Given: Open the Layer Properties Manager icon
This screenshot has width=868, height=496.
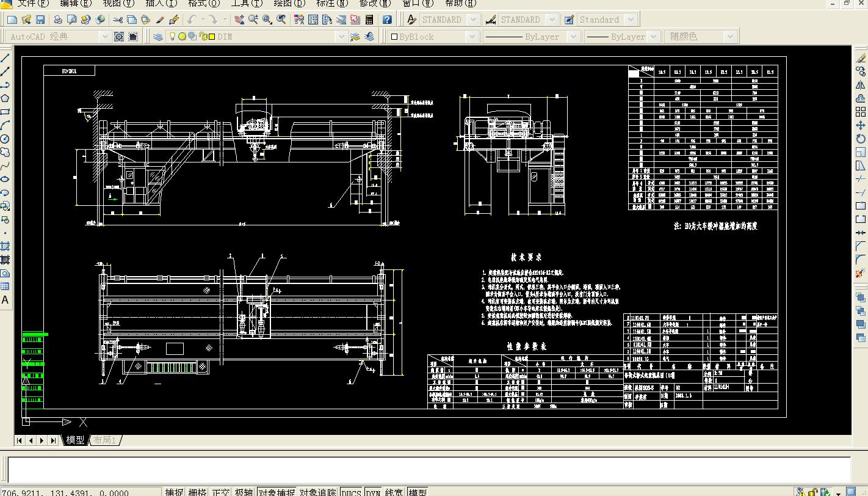Looking at the screenshot, I should tap(158, 37).
